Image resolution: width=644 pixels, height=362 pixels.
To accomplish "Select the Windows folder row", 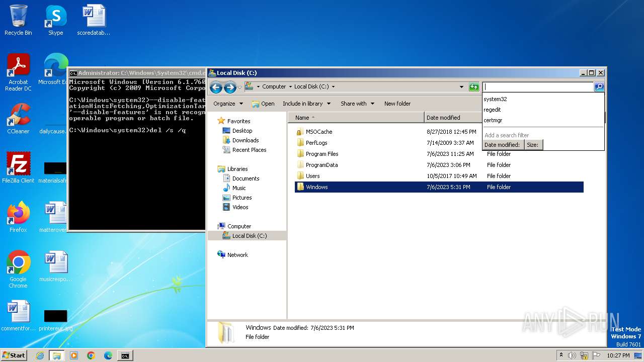I will 439,187.
